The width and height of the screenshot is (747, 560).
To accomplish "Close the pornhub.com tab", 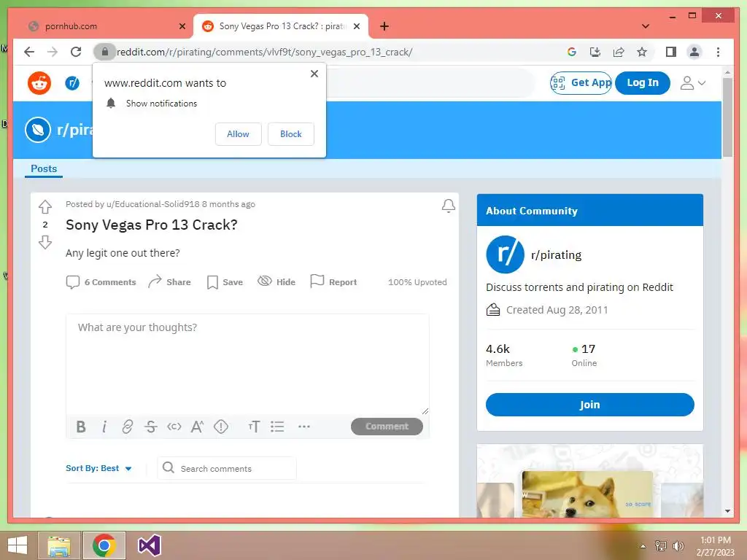I will pyautogui.click(x=182, y=26).
